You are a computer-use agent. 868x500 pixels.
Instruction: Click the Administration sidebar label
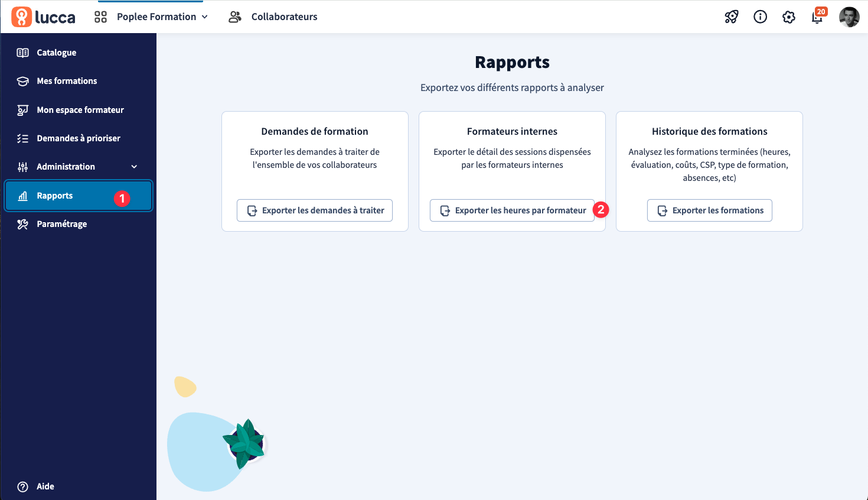click(x=66, y=167)
